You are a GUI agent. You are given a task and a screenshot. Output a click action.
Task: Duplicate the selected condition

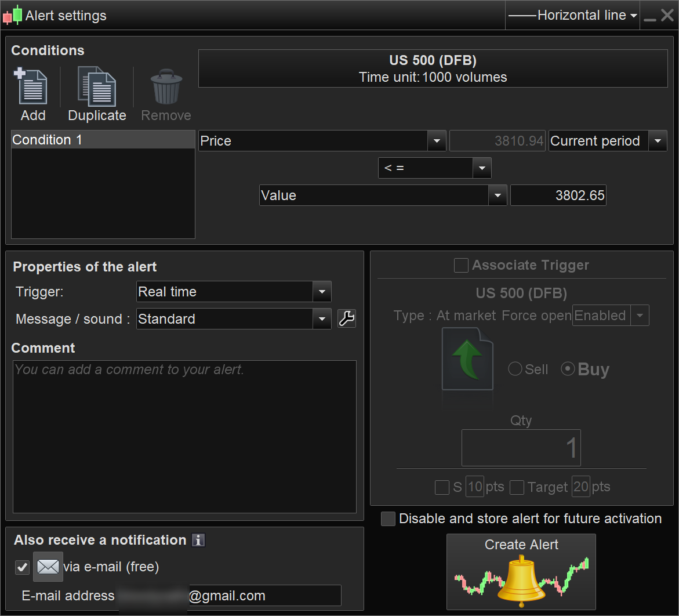click(97, 86)
